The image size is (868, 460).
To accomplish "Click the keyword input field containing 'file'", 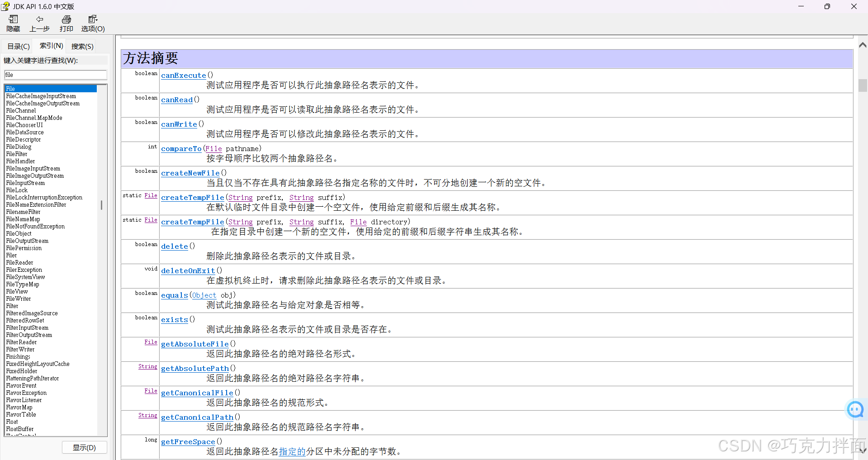I will click(56, 75).
